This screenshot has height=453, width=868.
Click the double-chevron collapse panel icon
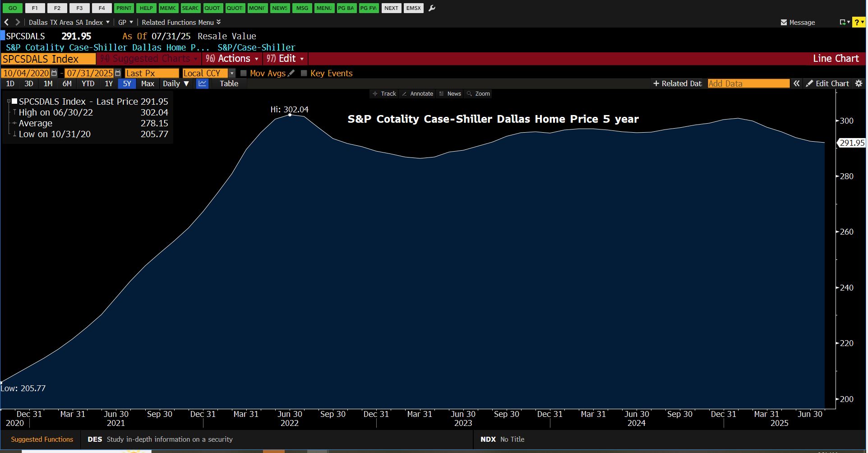797,83
